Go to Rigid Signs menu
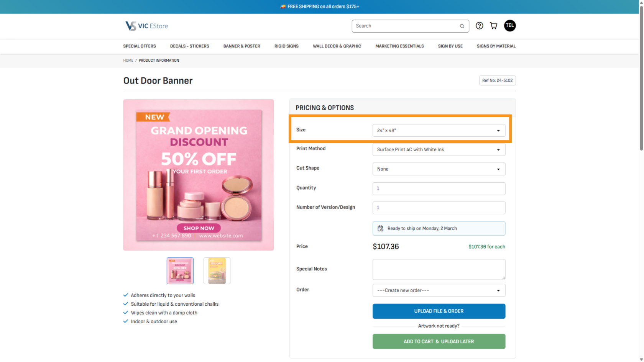Image resolution: width=644 pixels, height=362 pixels. pos(286,46)
